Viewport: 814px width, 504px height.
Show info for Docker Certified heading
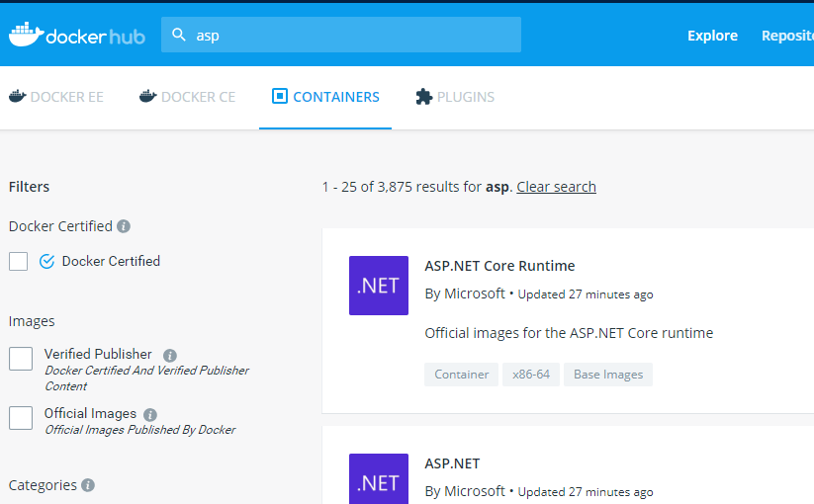point(124,226)
